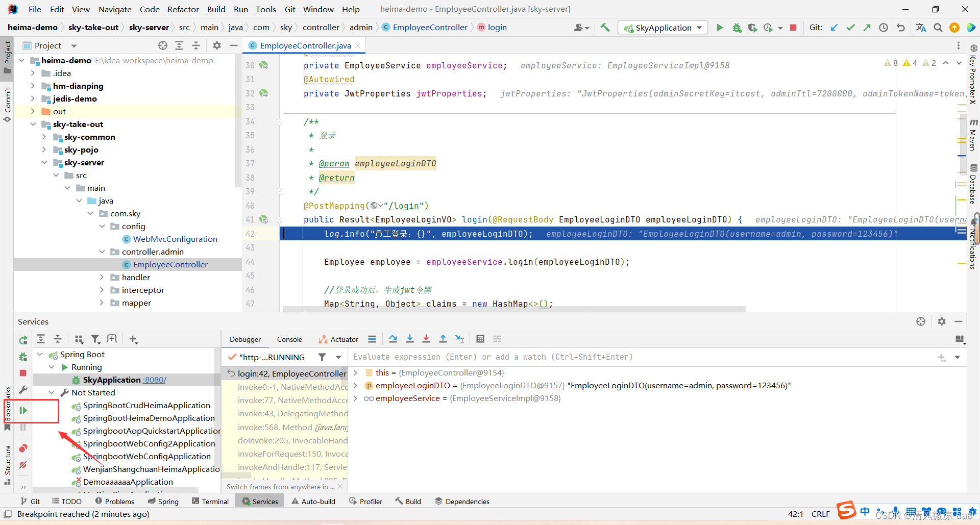The width and height of the screenshot is (980, 525).
Task: Rollback changes with undo arrow icon
Action: 901,28
